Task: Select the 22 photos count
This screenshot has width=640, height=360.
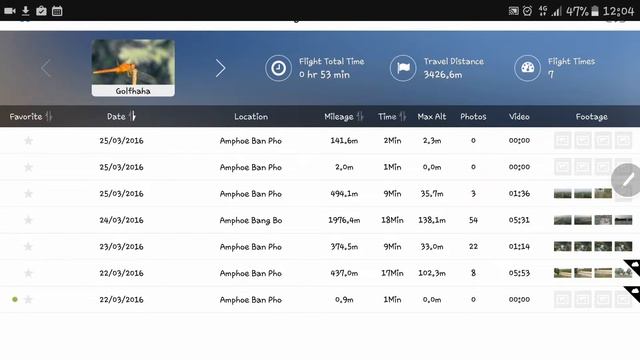Action: pyautogui.click(x=473, y=247)
